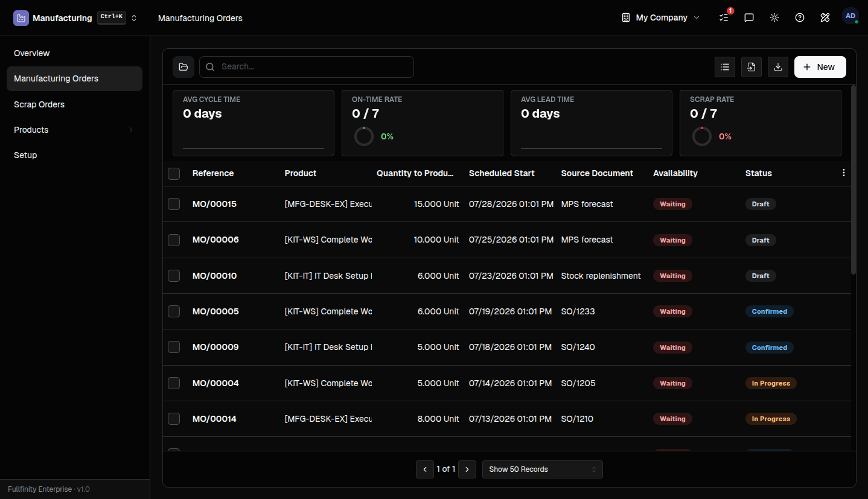This screenshot has width=868, height=499.
Task: Go to the previous page arrow
Action: (425, 469)
